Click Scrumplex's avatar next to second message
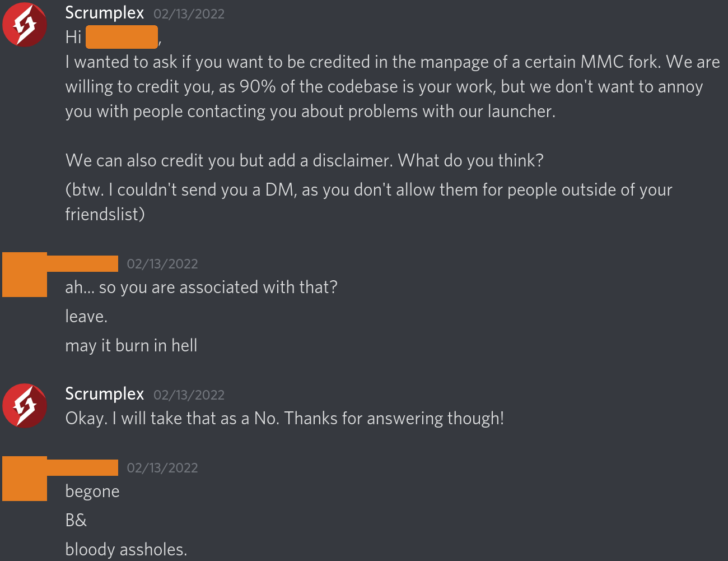The width and height of the screenshot is (728, 561). click(x=25, y=405)
